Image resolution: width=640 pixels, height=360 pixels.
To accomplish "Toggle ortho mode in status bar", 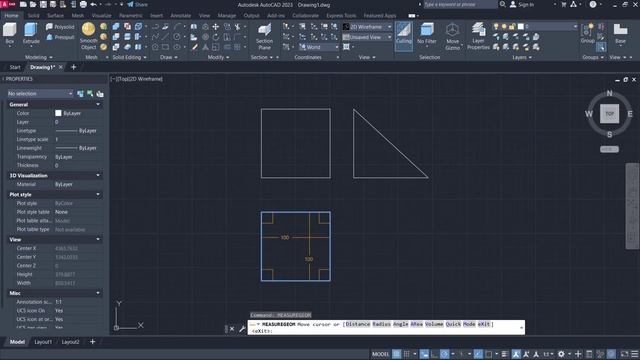I will coord(434,354).
